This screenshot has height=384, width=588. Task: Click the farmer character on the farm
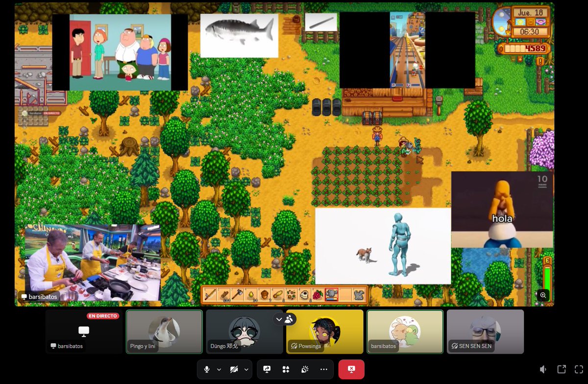click(x=377, y=136)
